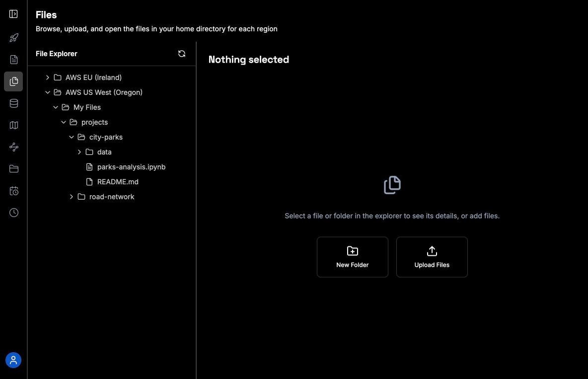
Task: Select the city-parks folder label
Action: 106,137
